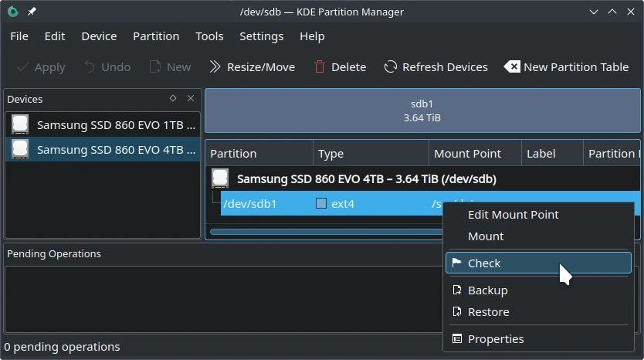The height and width of the screenshot is (360, 644).
Task: Select the /dev/sdb1 partition row
Action: [250, 204]
